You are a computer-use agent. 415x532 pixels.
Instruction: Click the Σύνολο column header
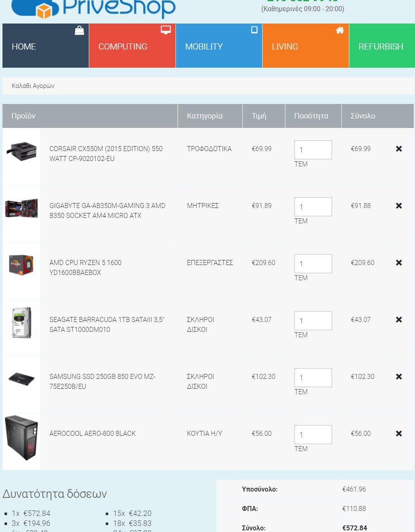(x=363, y=116)
